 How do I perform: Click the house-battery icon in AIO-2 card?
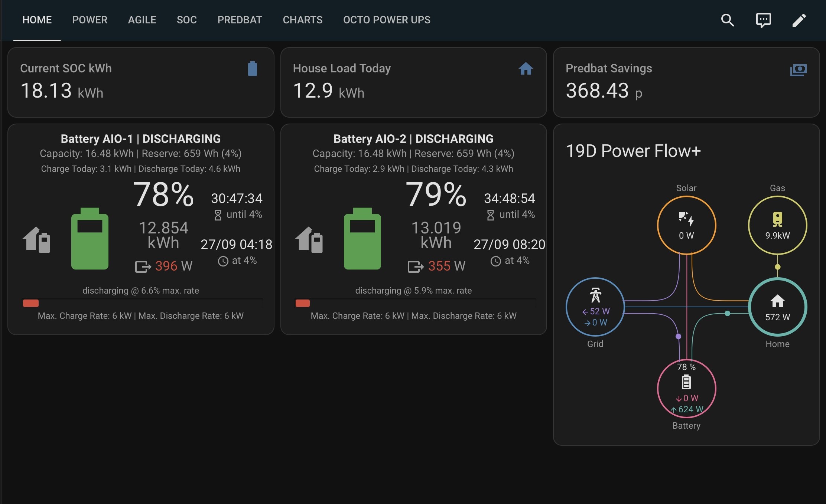point(309,240)
